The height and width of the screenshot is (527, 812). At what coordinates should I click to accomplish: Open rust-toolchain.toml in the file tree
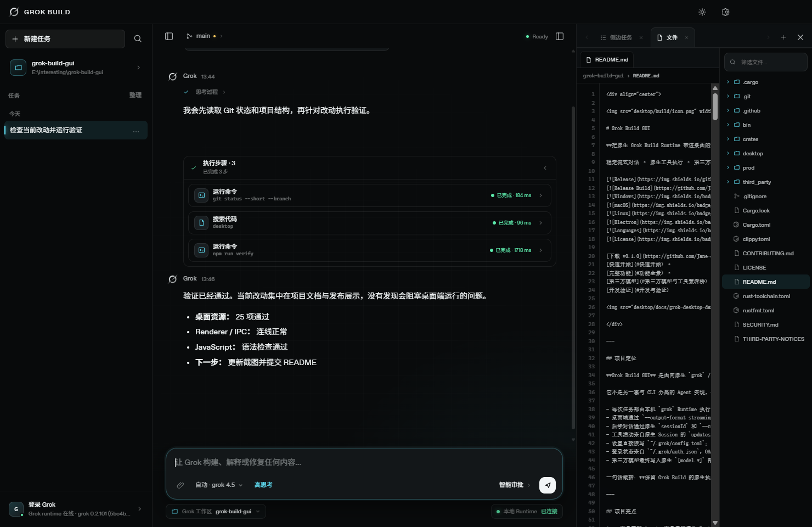(x=766, y=296)
